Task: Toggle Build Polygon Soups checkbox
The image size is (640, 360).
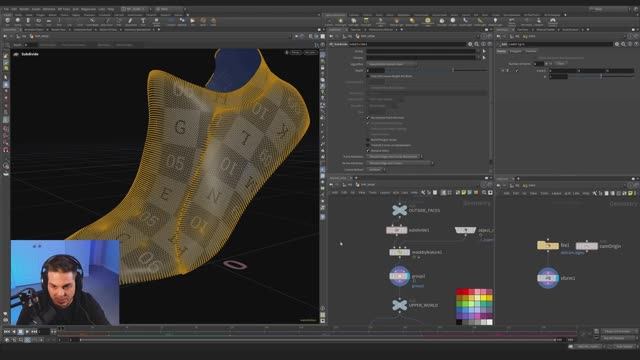Action: pyautogui.click(x=368, y=140)
